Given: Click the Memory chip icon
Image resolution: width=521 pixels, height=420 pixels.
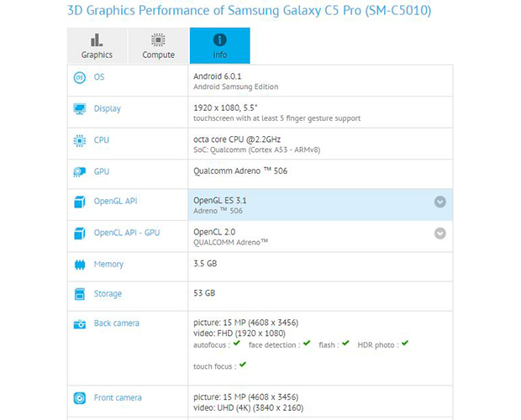Looking at the screenshot, I should click(80, 265).
